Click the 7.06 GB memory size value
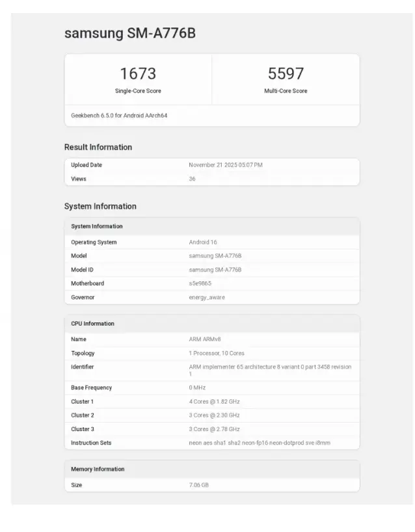 coord(198,485)
